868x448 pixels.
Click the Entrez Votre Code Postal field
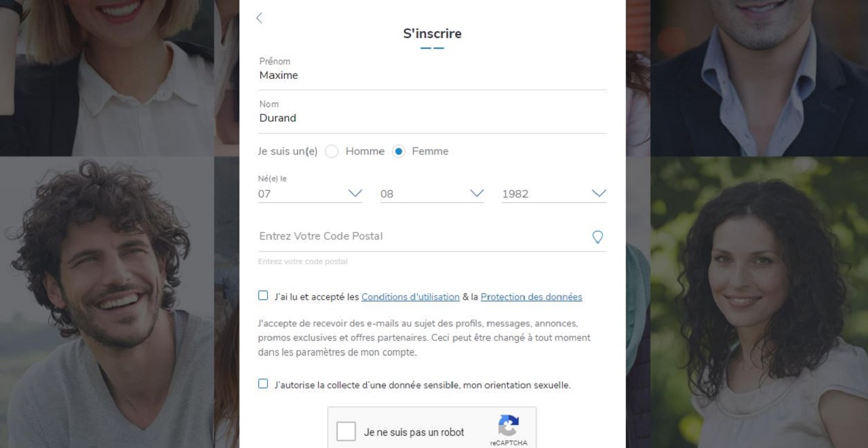click(x=373, y=236)
